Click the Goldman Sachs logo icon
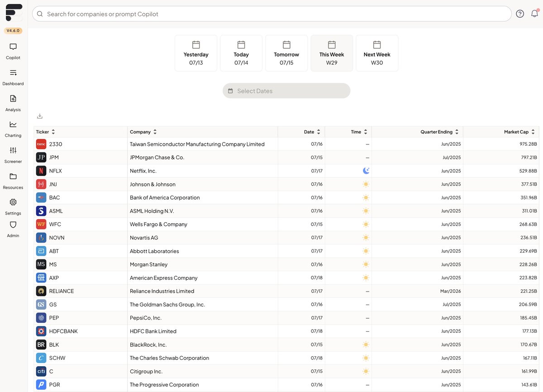The height and width of the screenshot is (392, 543). click(41, 304)
